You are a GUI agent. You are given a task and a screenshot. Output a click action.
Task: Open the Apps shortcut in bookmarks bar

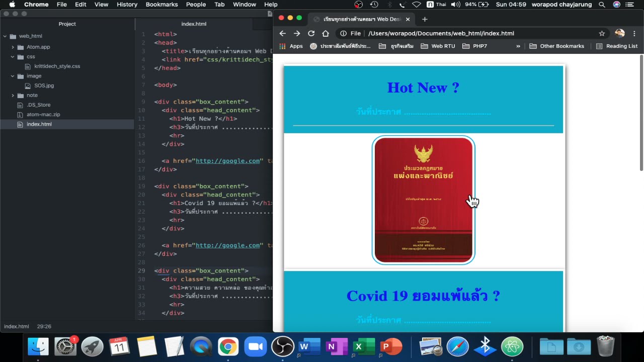tap(291, 46)
